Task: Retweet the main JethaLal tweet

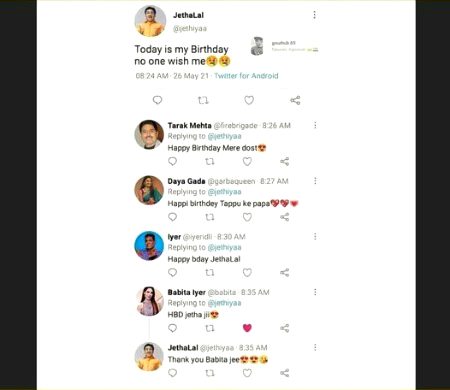Action: (x=203, y=100)
